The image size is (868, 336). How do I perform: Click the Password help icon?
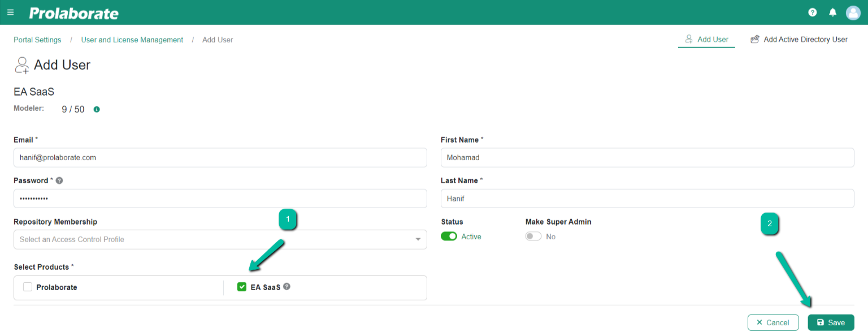pyautogui.click(x=59, y=180)
